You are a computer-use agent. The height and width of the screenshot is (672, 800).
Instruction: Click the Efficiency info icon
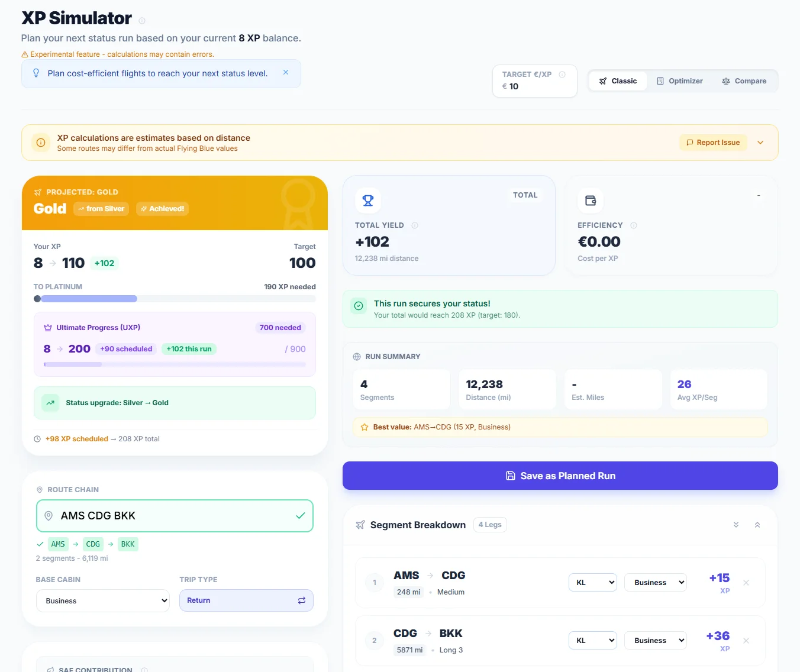pos(634,225)
